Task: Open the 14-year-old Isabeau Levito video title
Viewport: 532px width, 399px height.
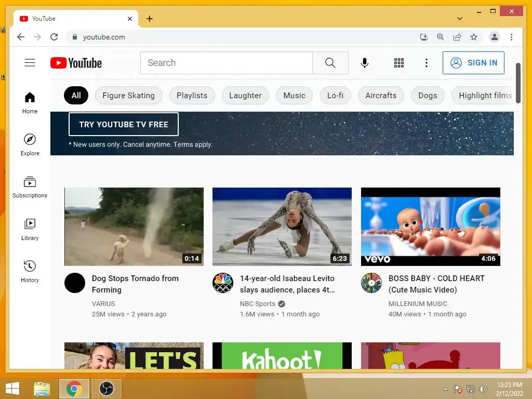Action: click(x=287, y=284)
